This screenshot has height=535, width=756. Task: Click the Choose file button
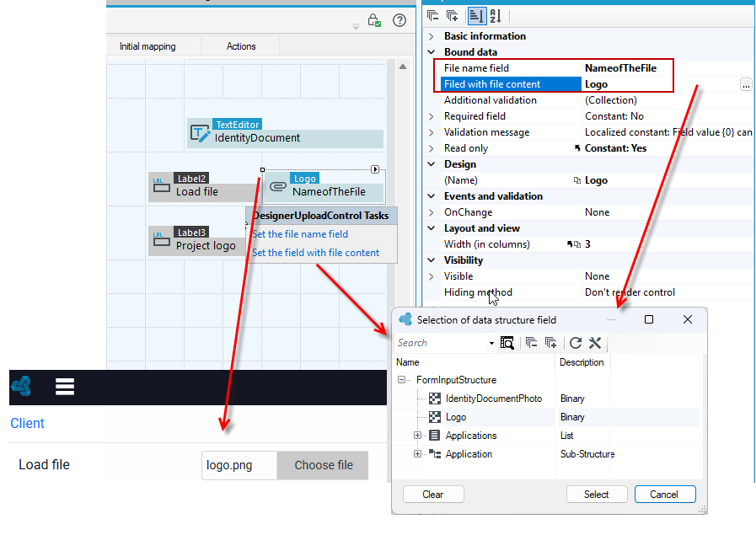tap(323, 465)
